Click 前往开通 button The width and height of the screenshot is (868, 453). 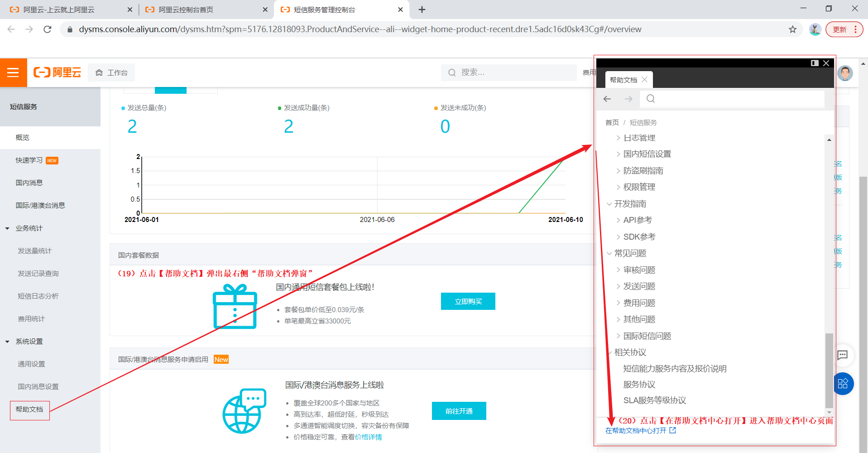(x=459, y=411)
